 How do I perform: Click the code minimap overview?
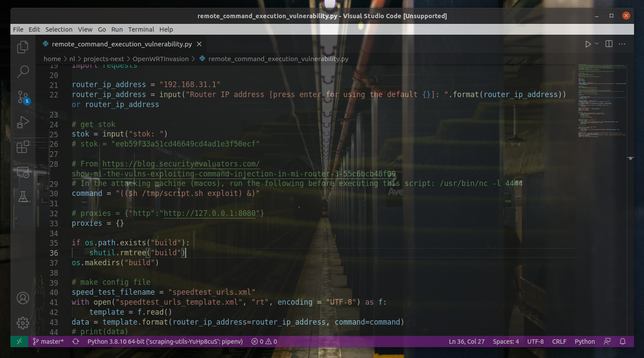602,101
